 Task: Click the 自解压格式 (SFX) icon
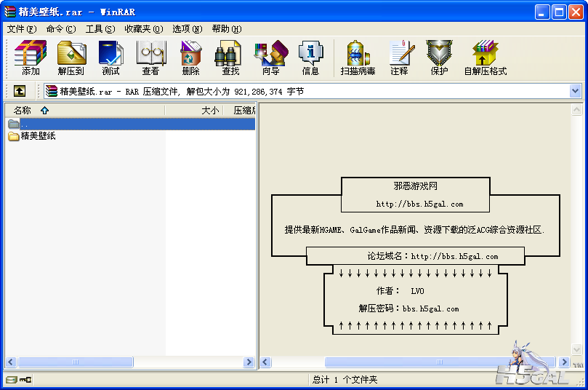[x=485, y=57]
